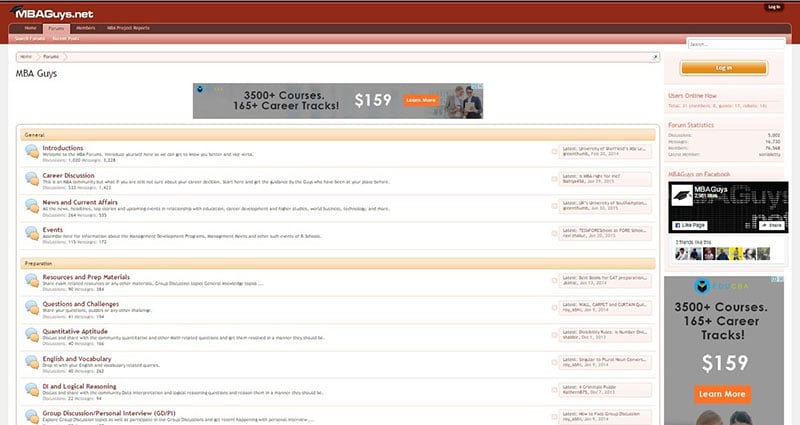Click the Events forum bubble icon

(32, 233)
